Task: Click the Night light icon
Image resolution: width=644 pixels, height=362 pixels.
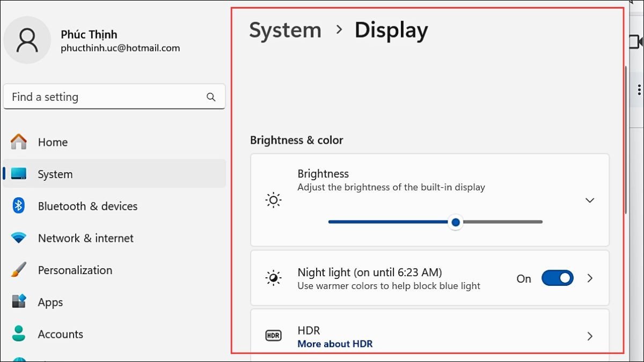Action: tap(273, 278)
